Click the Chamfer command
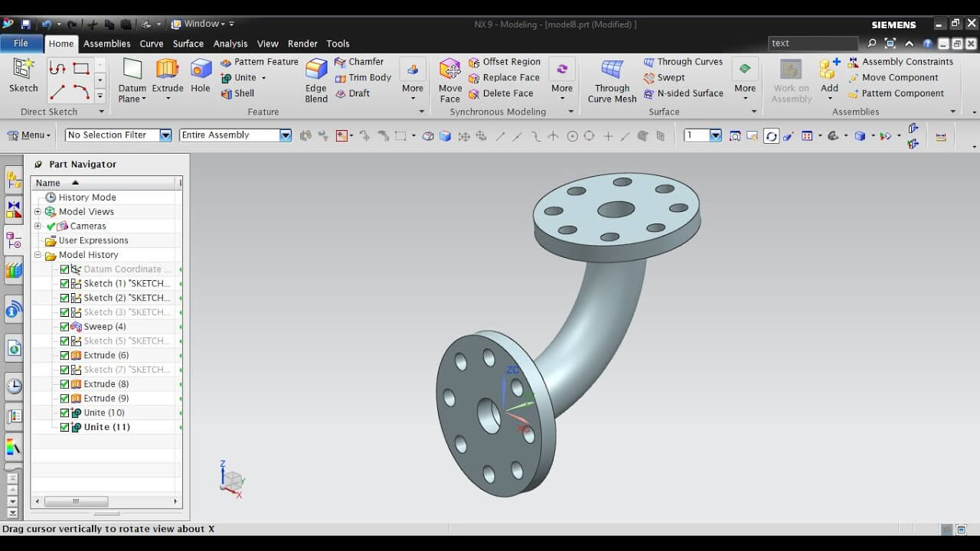This screenshot has height=551, width=980. click(359, 61)
